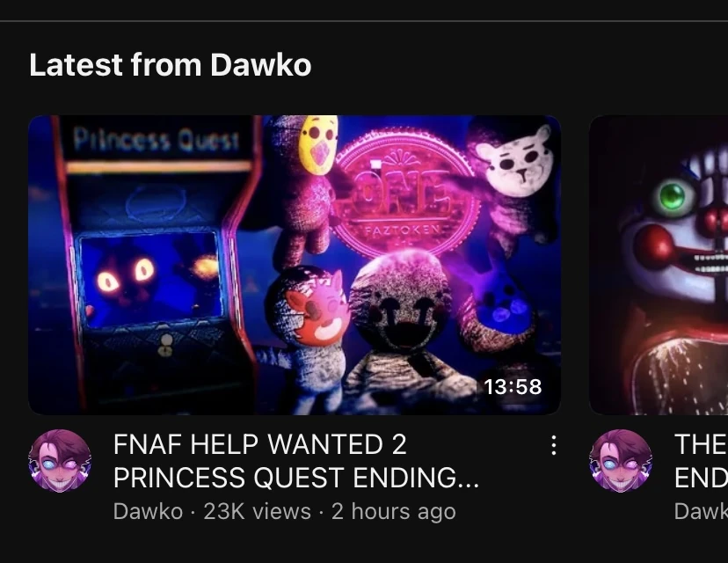The height and width of the screenshot is (563, 728).
Task: Open Dawko's channel avatar beside second video
Action: [621, 460]
